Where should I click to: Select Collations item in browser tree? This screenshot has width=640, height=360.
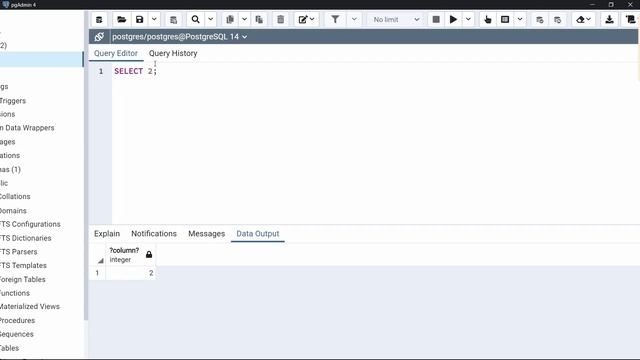coord(15,197)
